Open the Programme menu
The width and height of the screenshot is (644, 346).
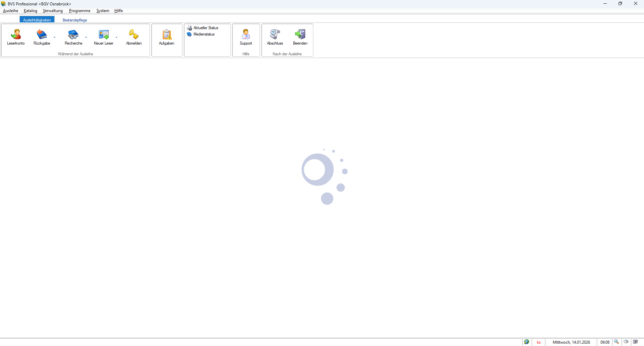79,11
